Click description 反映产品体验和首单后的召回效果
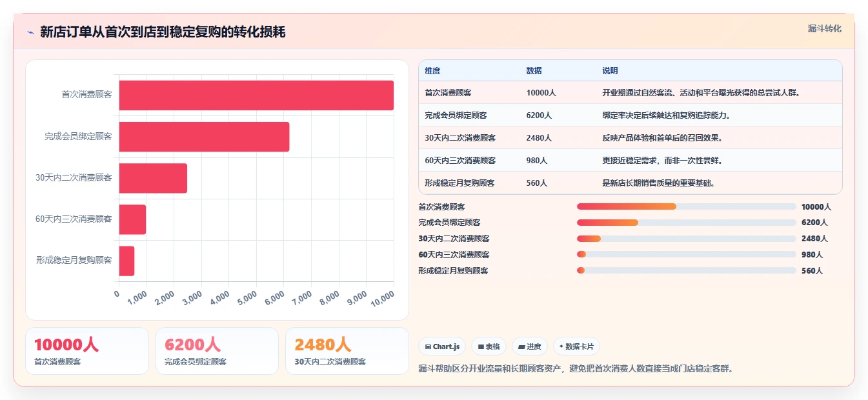Screen dimensions: 868x400 coord(662,138)
